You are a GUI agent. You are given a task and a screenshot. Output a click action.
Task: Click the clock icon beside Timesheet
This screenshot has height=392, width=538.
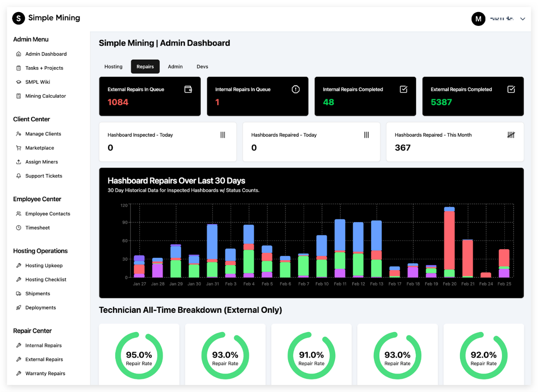18,228
